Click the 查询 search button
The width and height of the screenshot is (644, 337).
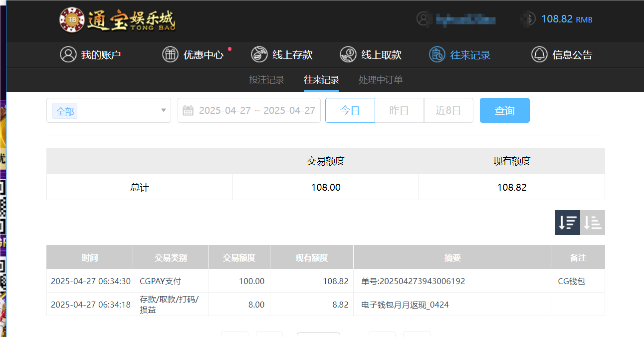[504, 110]
